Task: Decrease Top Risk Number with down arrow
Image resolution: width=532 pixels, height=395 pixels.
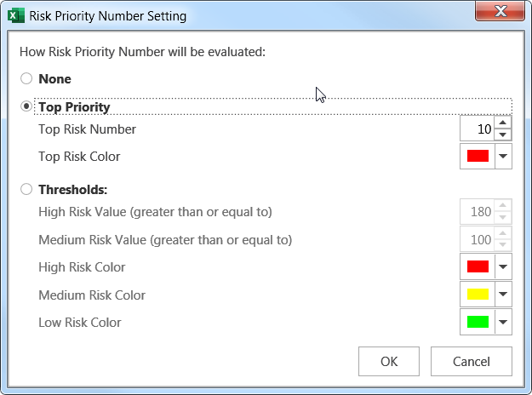Action: 503,135
